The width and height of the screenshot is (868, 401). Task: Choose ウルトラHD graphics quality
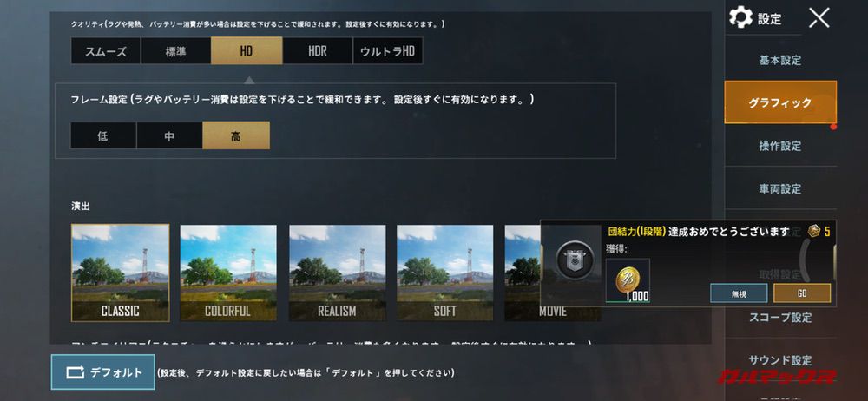point(387,51)
